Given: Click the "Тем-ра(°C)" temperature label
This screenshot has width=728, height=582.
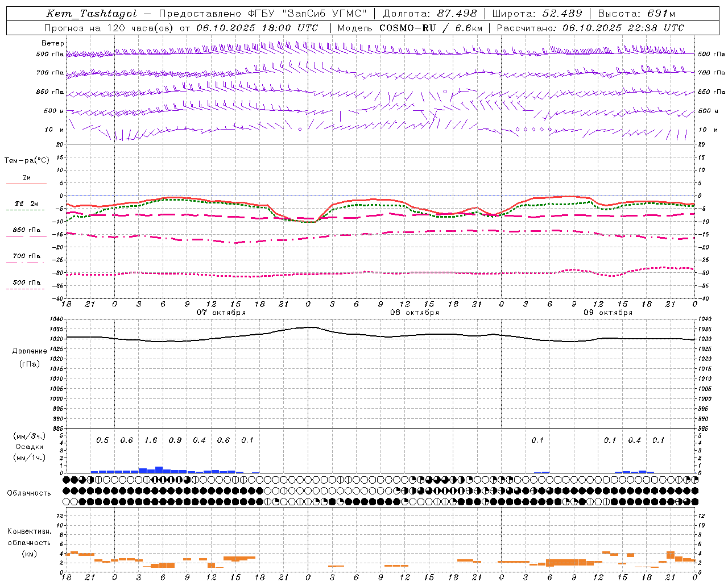Looking at the screenshot, I should [x=27, y=160].
